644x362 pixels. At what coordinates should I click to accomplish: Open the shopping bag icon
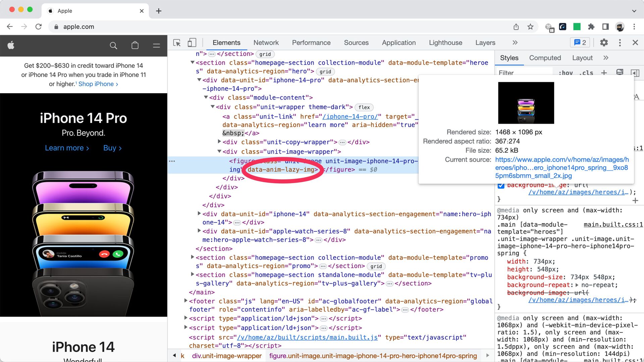coord(135,45)
